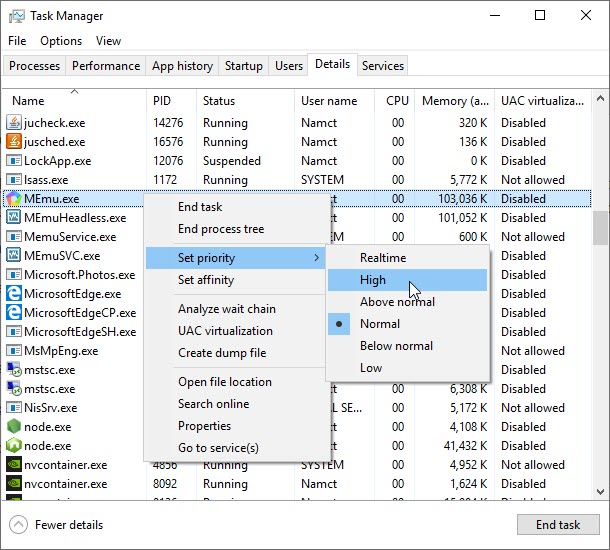Sort by the PID column header

pos(172,101)
